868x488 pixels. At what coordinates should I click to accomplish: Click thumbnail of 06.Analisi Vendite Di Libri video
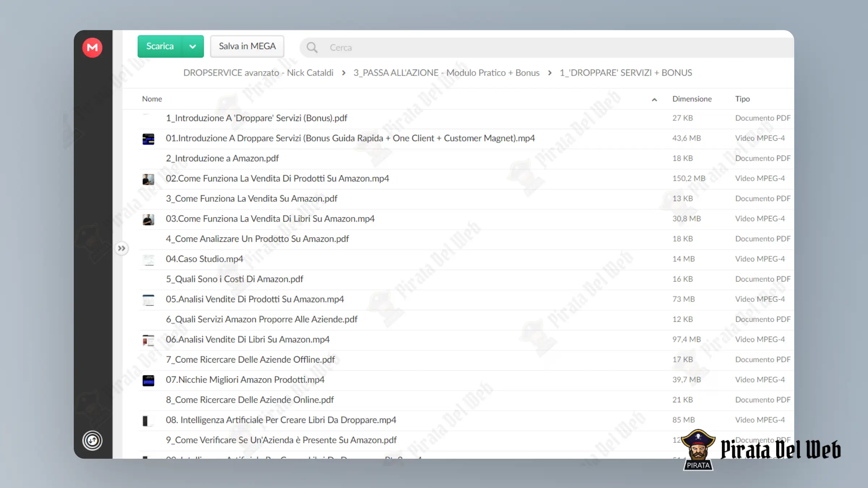coord(148,340)
